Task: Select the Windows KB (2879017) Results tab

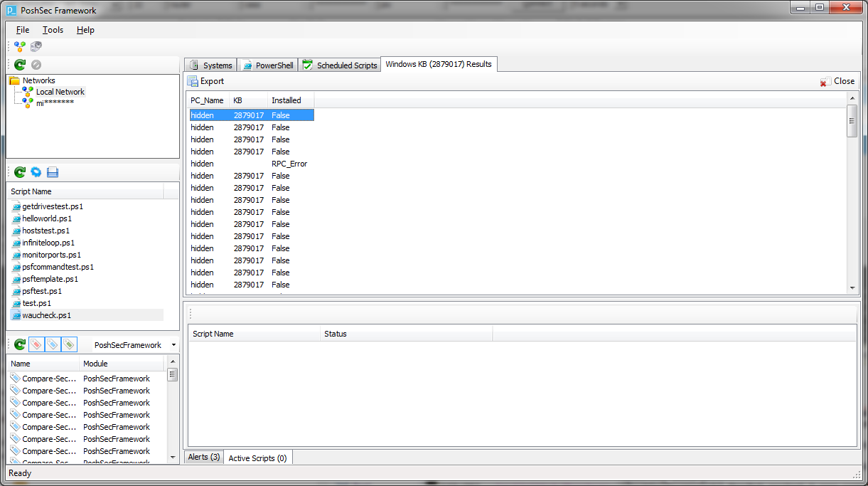Action: tap(439, 64)
